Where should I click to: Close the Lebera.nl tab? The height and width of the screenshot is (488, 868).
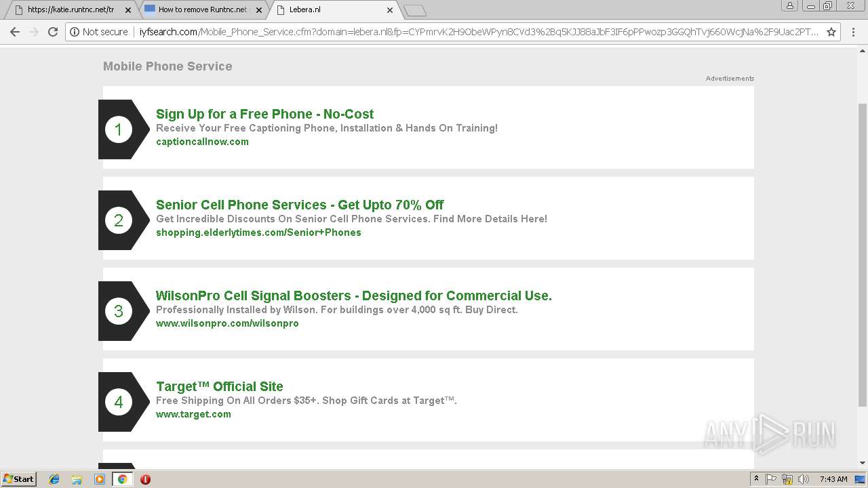(x=390, y=10)
